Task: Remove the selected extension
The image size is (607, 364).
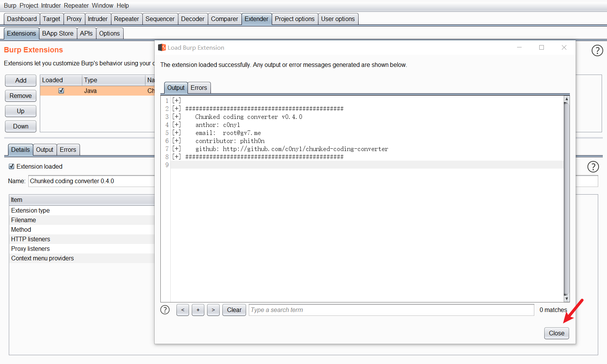Action: pyautogui.click(x=21, y=96)
